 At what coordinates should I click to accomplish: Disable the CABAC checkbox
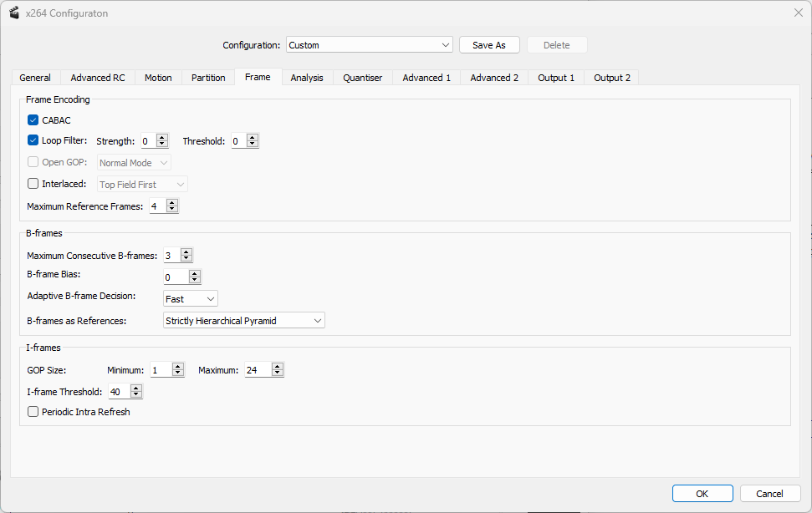tap(33, 120)
